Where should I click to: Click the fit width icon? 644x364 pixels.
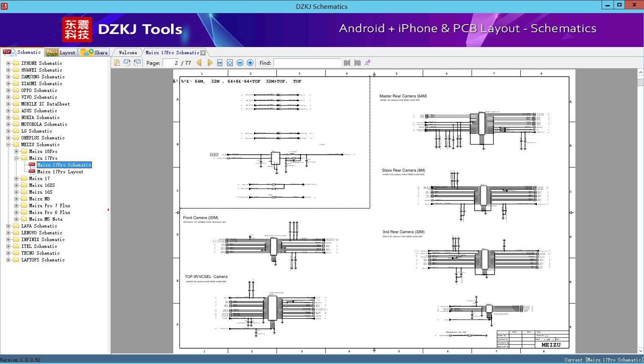tap(220, 63)
